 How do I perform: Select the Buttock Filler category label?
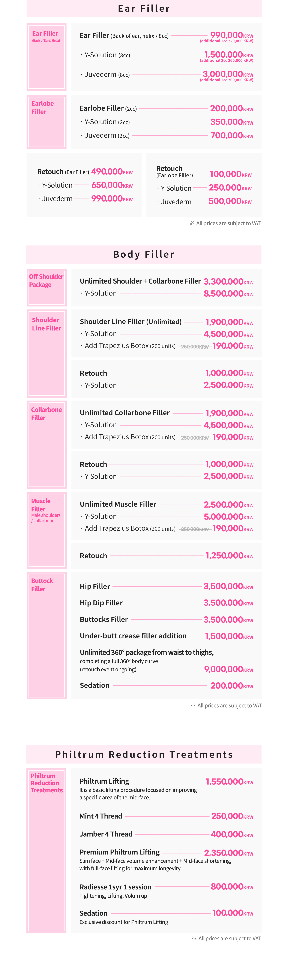click(42, 585)
